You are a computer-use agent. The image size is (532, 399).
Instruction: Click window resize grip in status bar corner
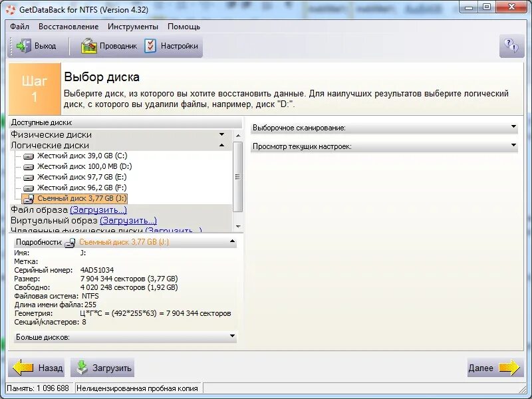(x=522, y=388)
